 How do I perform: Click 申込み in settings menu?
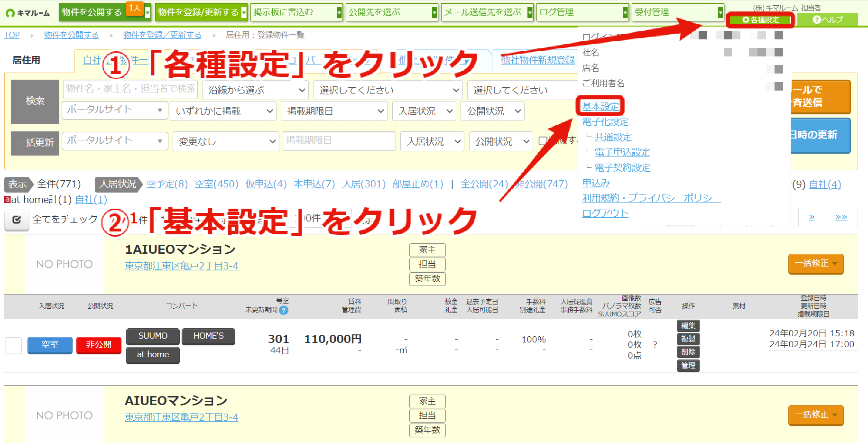tap(596, 183)
